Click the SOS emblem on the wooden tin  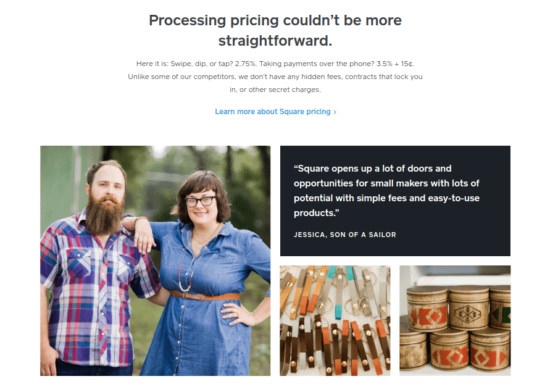point(468,314)
